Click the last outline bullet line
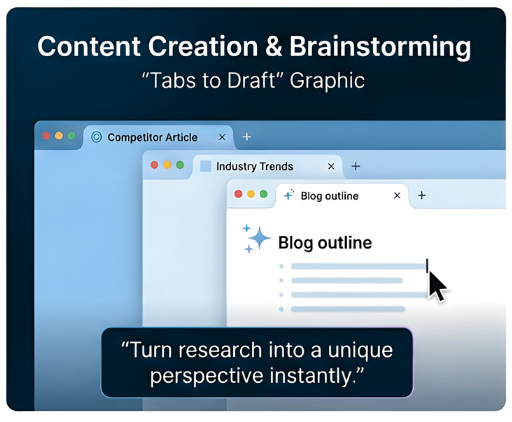The width and height of the screenshot is (512, 422). pyautogui.click(x=348, y=309)
